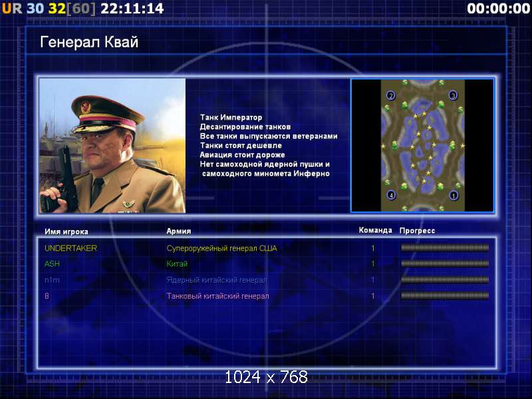The image size is (532, 399).
Task: Select player name n1m
Action: pos(52,280)
